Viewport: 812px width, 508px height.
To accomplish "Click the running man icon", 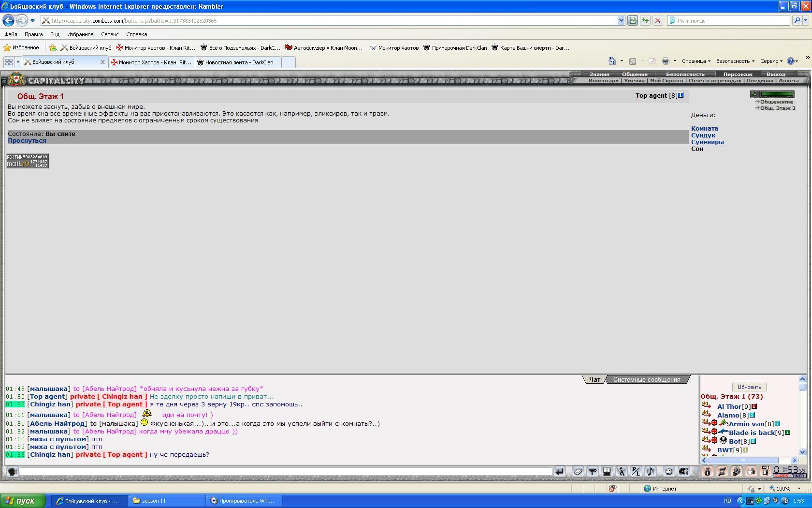I will click(x=621, y=471).
